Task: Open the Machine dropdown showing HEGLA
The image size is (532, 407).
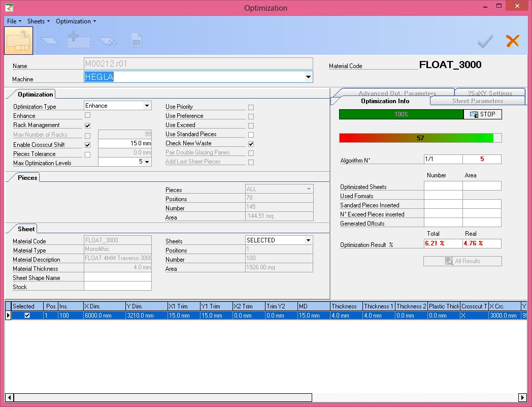Action: click(x=308, y=77)
